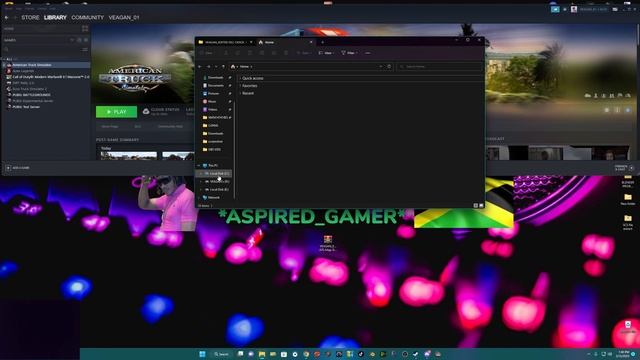Click Add a Game in Steam
The width and height of the screenshot is (640, 360).
click(18, 168)
